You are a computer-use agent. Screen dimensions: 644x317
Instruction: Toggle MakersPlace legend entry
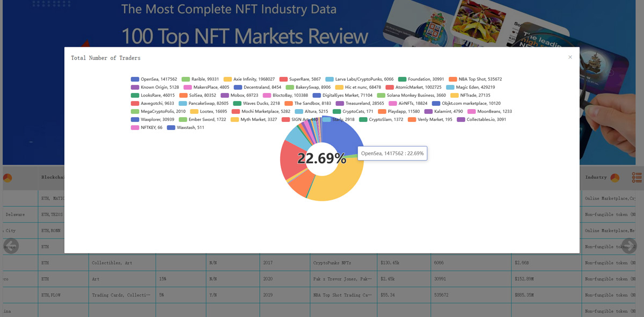pyautogui.click(x=207, y=87)
